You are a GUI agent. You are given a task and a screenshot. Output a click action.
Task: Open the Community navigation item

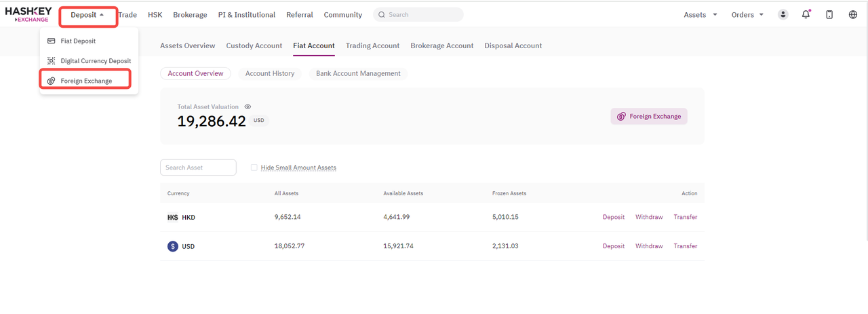(x=343, y=15)
